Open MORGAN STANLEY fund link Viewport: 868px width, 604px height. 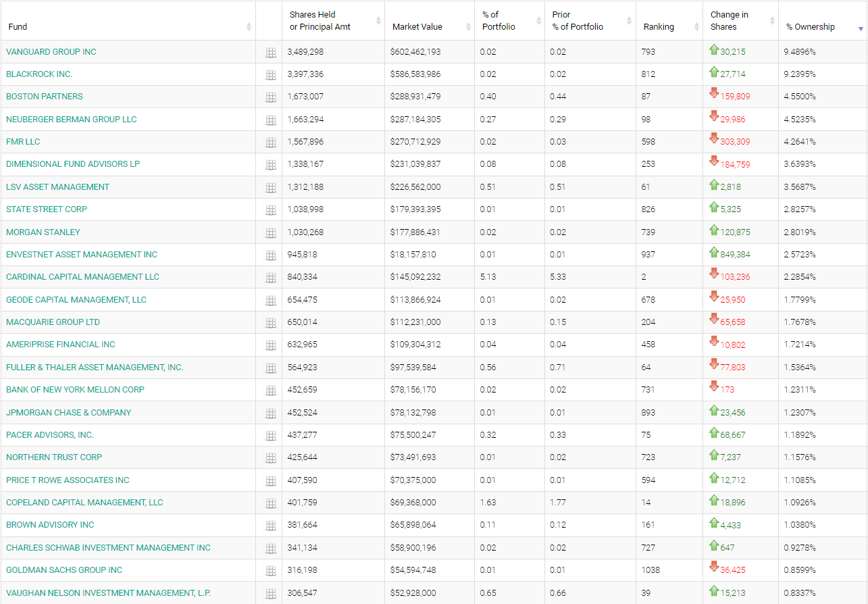(x=43, y=232)
